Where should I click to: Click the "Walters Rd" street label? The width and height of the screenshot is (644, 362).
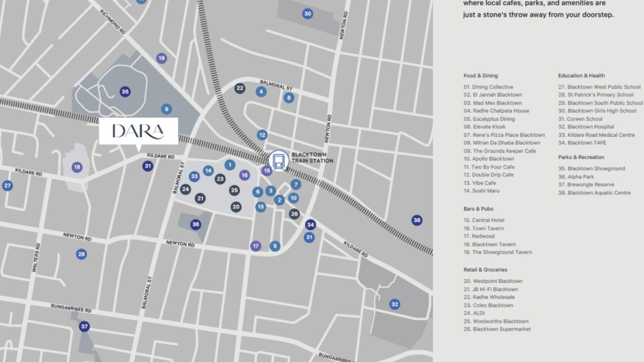[36, 257]
